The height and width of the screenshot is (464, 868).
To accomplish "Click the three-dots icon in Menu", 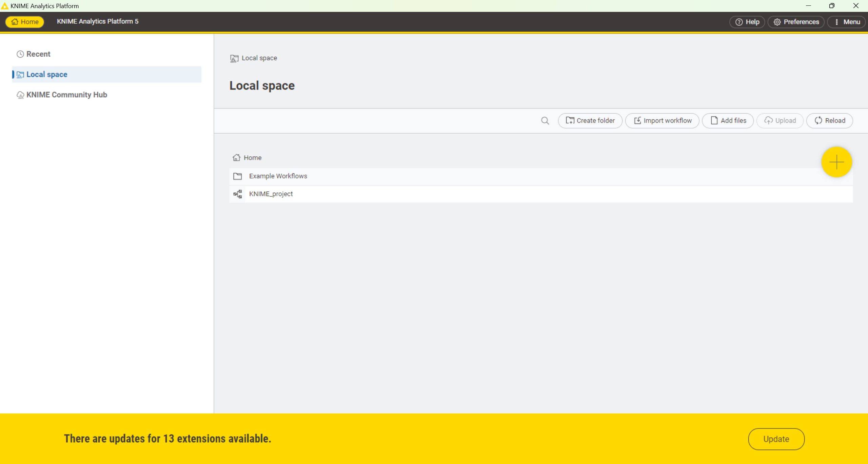I will [x=837, y=22].
